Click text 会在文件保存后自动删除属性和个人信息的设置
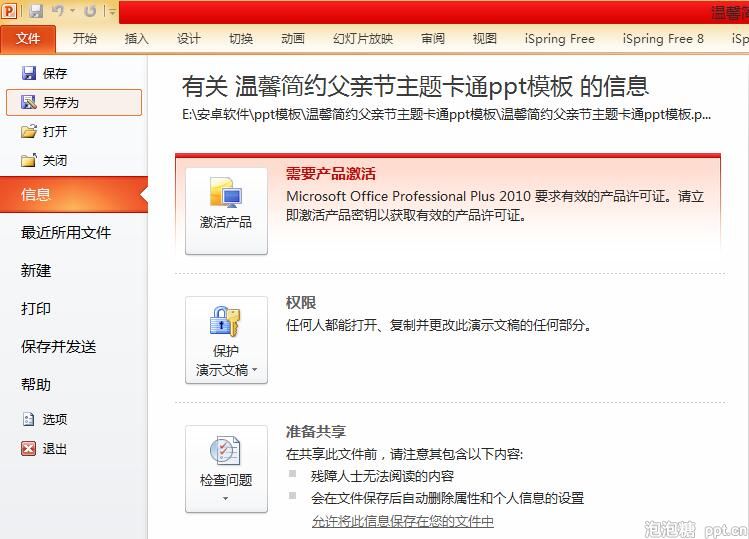Image resolution: width=749 pixels, height=539 pixels. (x=448, y=498)
